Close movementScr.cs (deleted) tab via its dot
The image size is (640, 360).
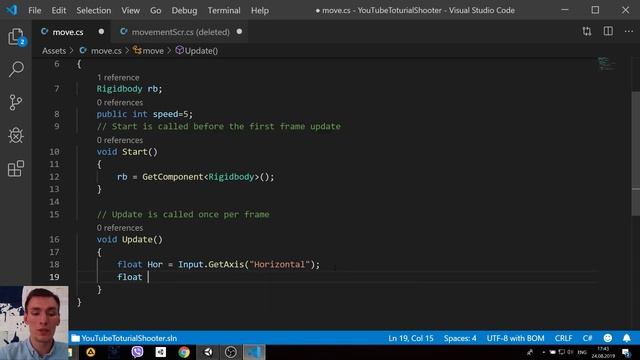(239, 31)
